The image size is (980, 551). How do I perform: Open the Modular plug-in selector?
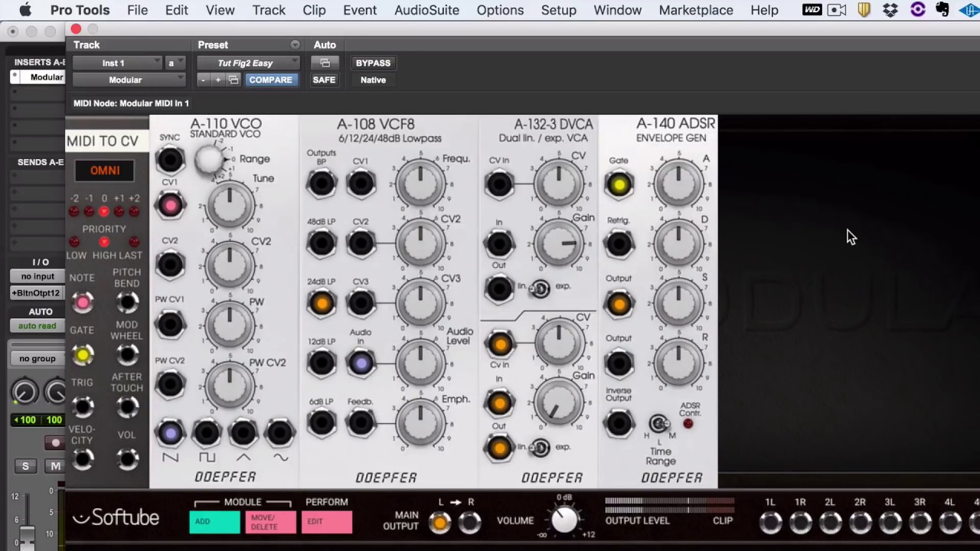(x=129, y=80)
